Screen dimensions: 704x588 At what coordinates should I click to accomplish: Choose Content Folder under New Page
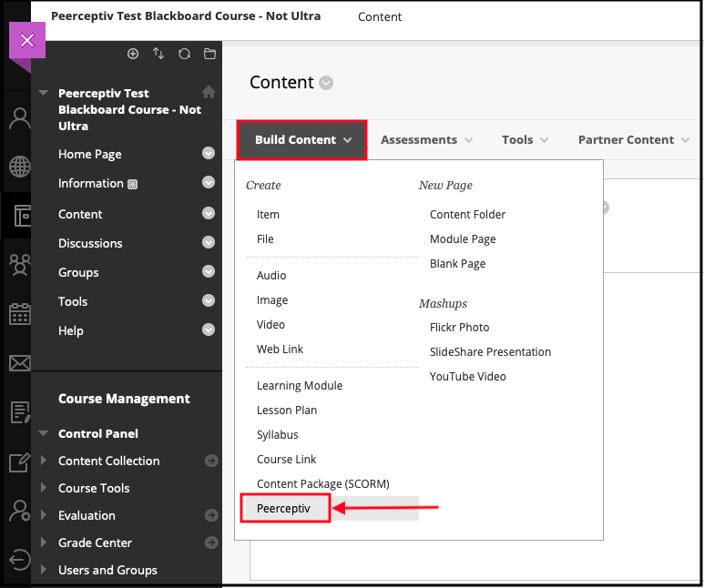click(467, 215)
